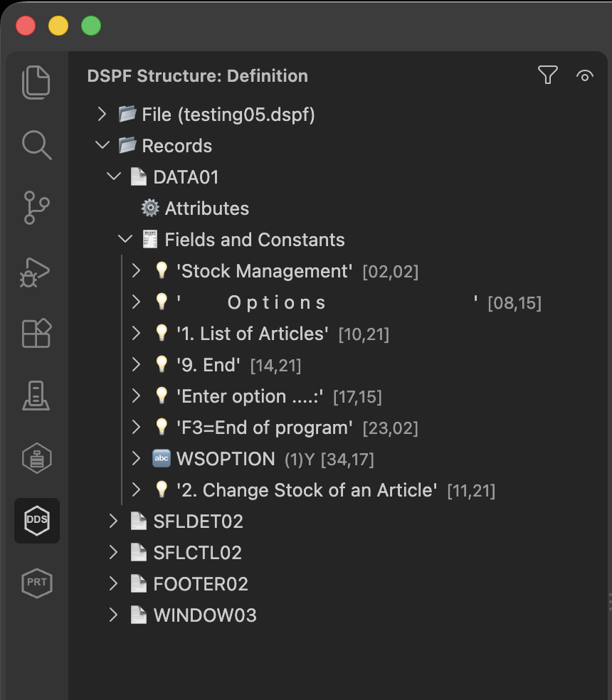Click the filter funnel icon

tap(548, 75)
